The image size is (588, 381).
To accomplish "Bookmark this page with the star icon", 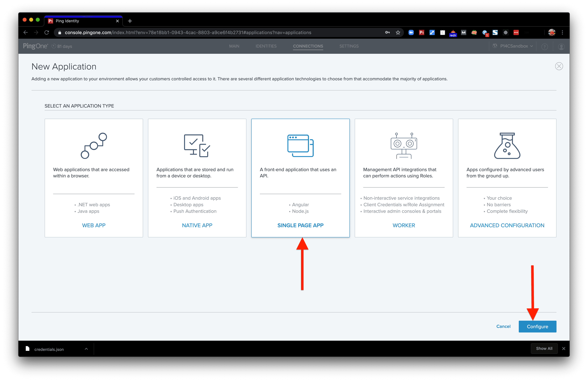I will point(398,32).
